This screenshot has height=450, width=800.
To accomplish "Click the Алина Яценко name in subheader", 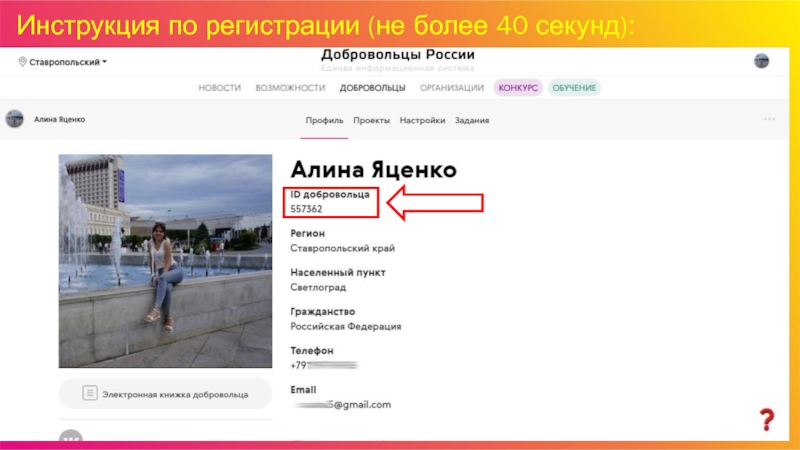I will point(60,119).
